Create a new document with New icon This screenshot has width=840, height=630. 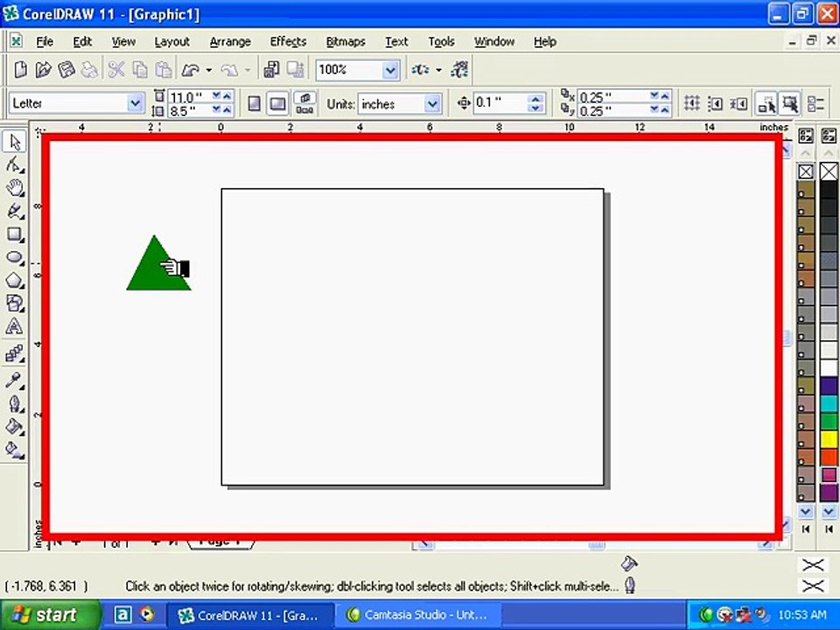(x=20, y=70)
